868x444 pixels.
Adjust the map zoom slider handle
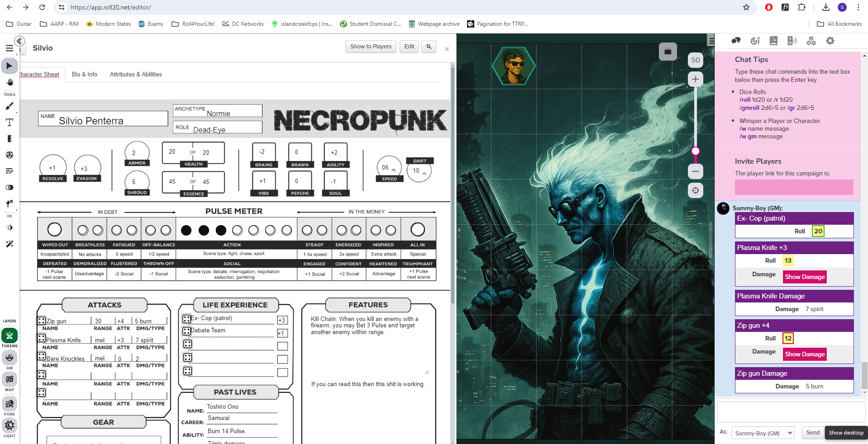point(696,151)
